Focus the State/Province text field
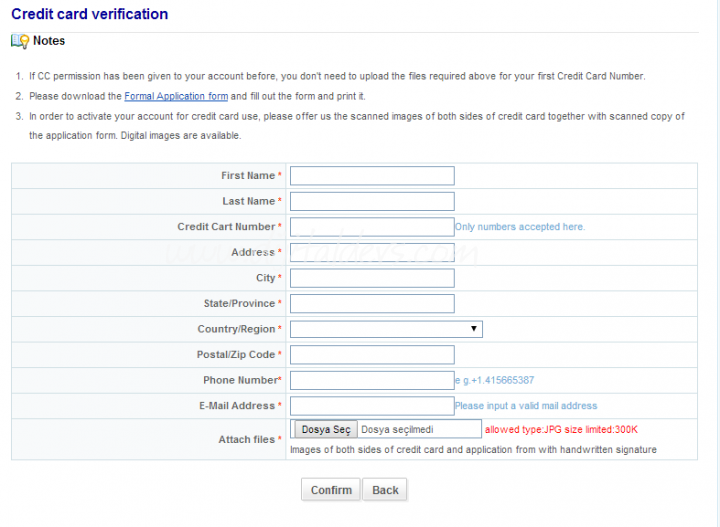This screenshot has height=527, width=720. tap(371, 303)
